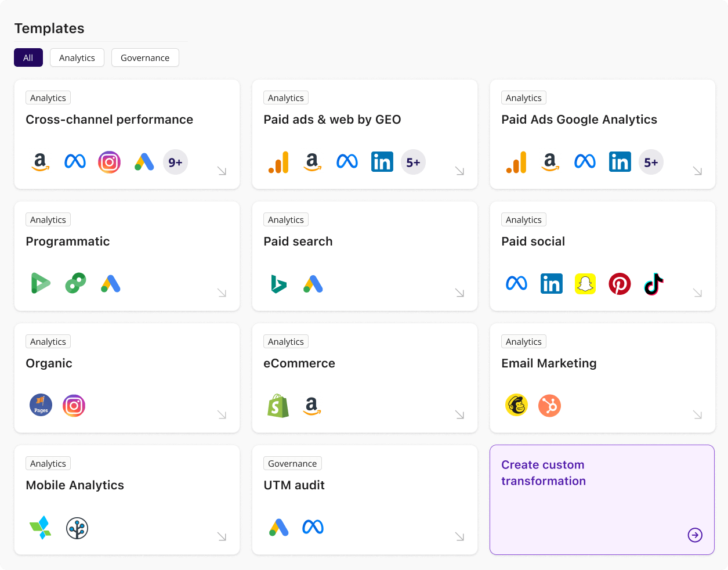The height and width of the screenshot is (570, 728).
Task: Select the All filter tab
Action: 28,57
